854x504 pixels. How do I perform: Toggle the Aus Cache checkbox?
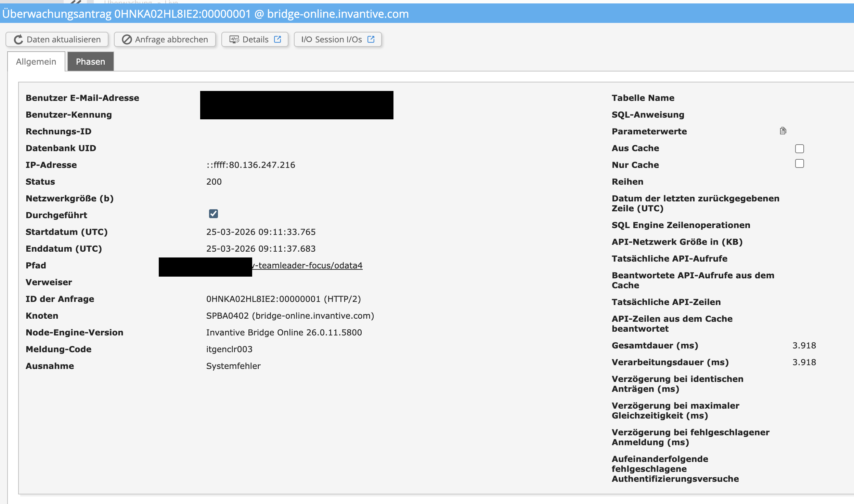click(799, 149)
